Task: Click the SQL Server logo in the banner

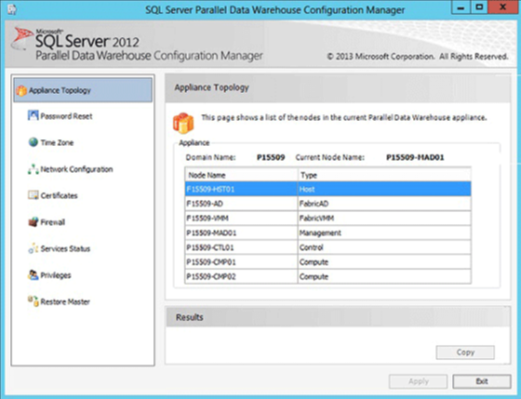Action: coord(22,38)
